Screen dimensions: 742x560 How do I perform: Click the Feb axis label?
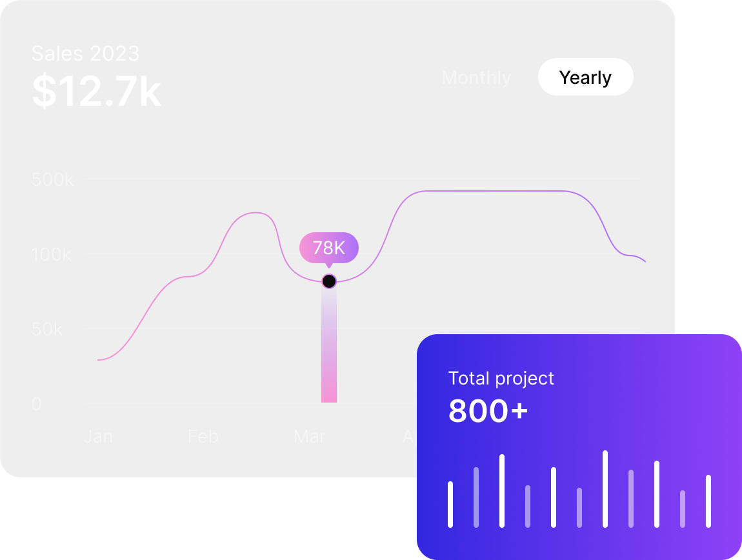[203, 436]
